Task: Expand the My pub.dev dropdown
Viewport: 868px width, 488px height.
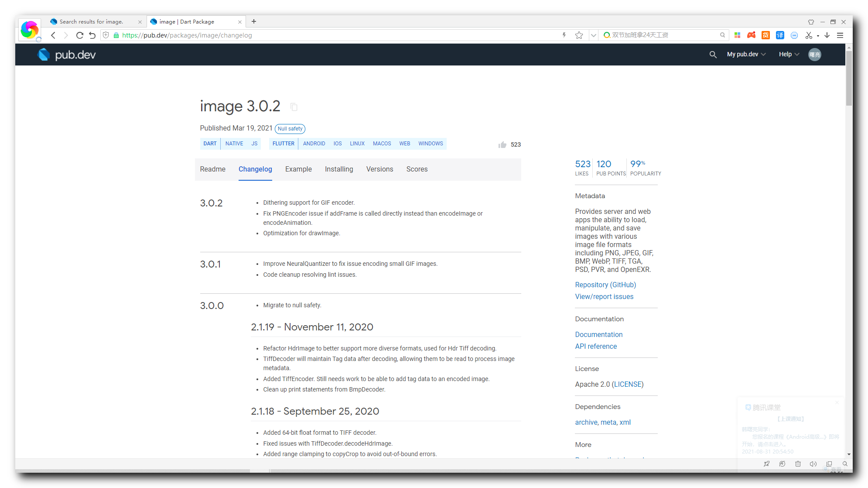Action: (746, 55)
